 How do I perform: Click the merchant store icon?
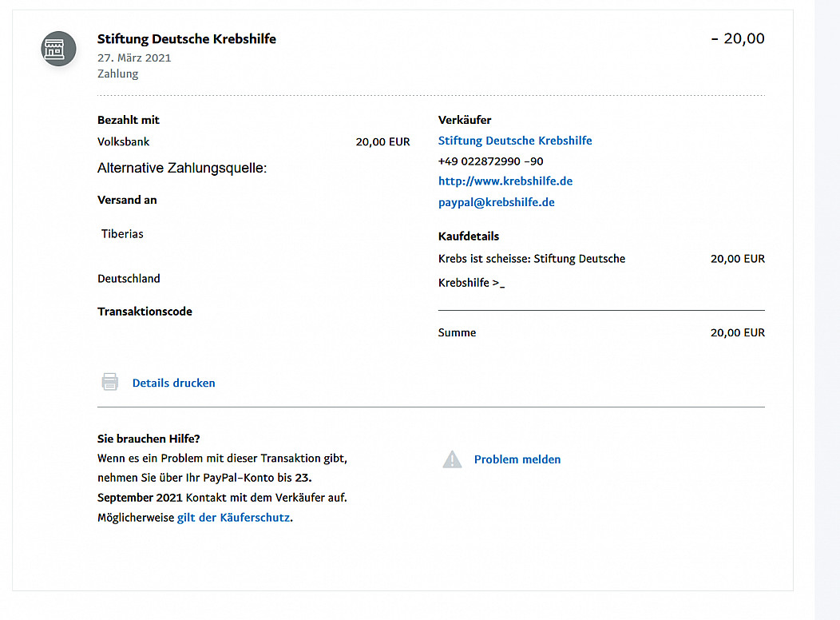58,49
